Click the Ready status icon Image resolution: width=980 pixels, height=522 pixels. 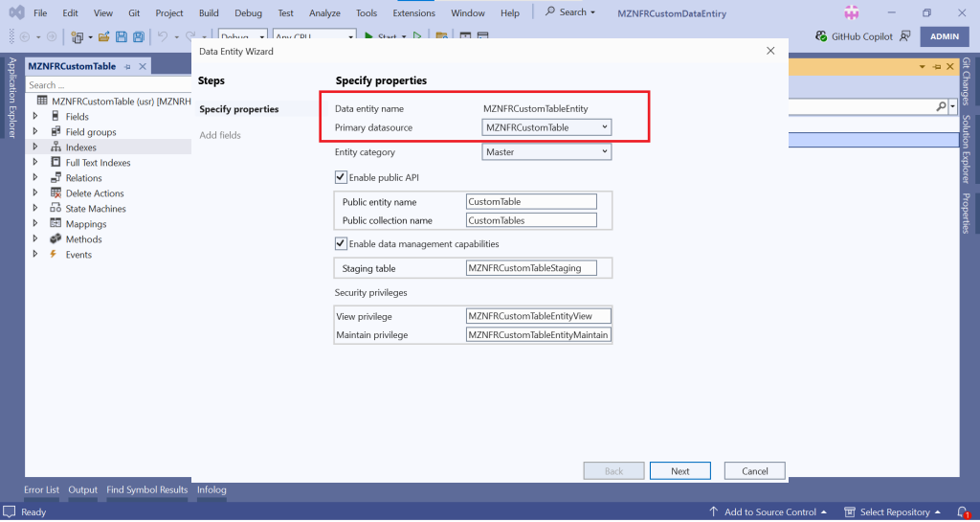click(9, 512)
